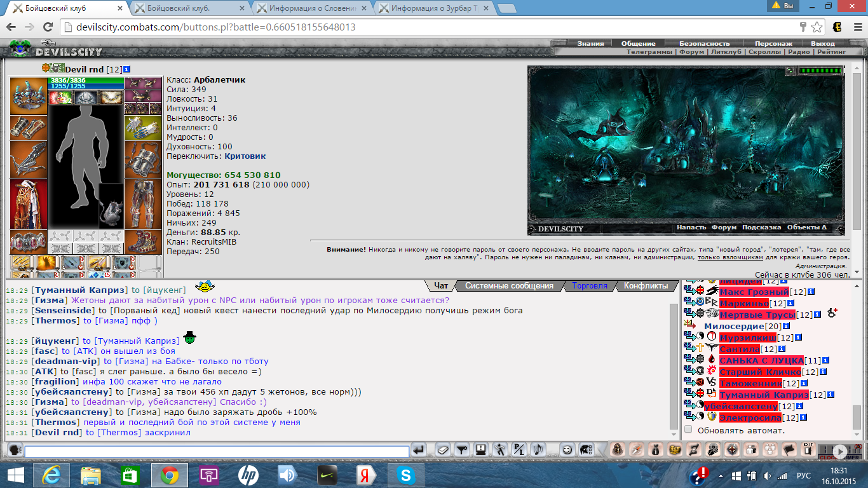Send message with the enter arrow icon
This screenshot has height=488, width=868.
(x=419, y=450)
